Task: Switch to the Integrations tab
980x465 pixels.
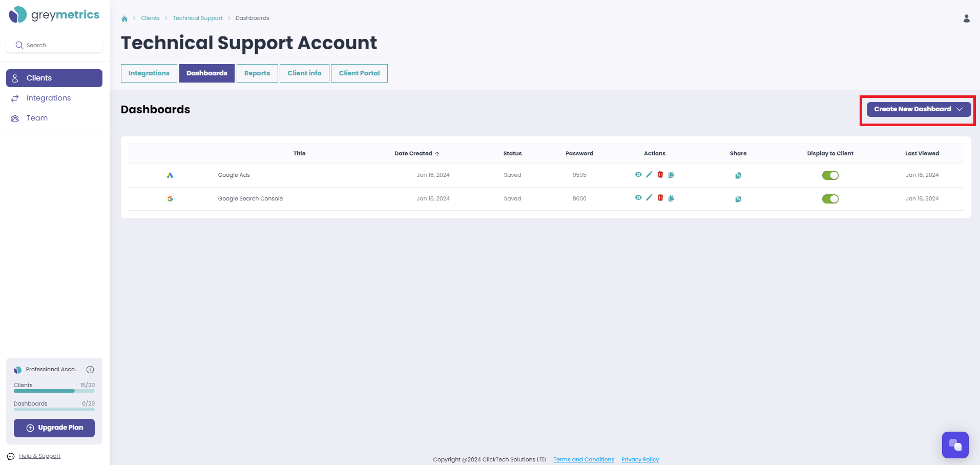Action: click(149, 73)
